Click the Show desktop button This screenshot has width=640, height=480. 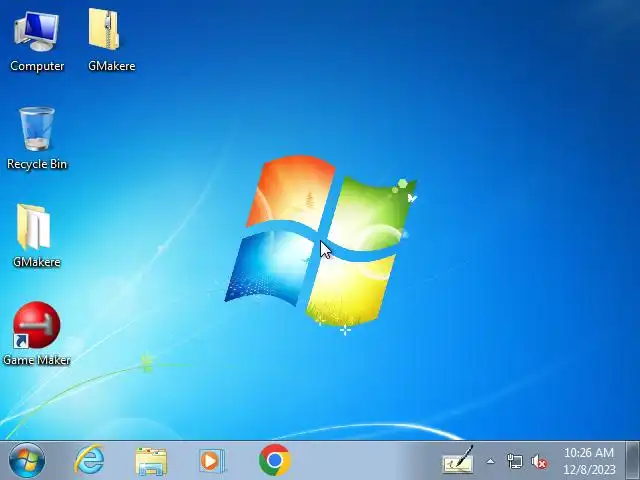tap(633, 460)
